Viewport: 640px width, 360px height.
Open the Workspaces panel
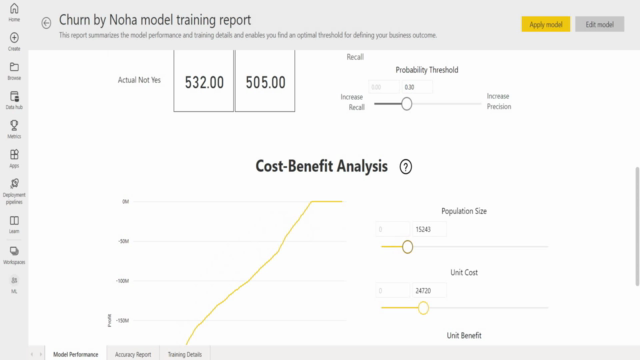coord(14,256)
